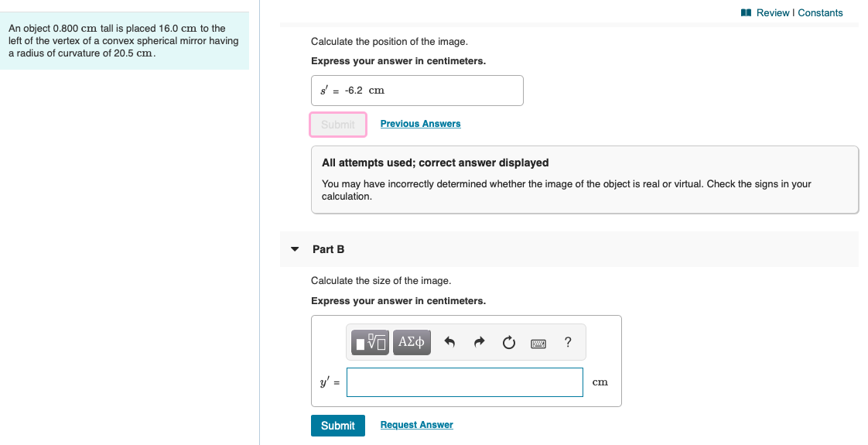Open help question mark icon
The height and width of the screenshot is (445, 868).
coord(568,342)
